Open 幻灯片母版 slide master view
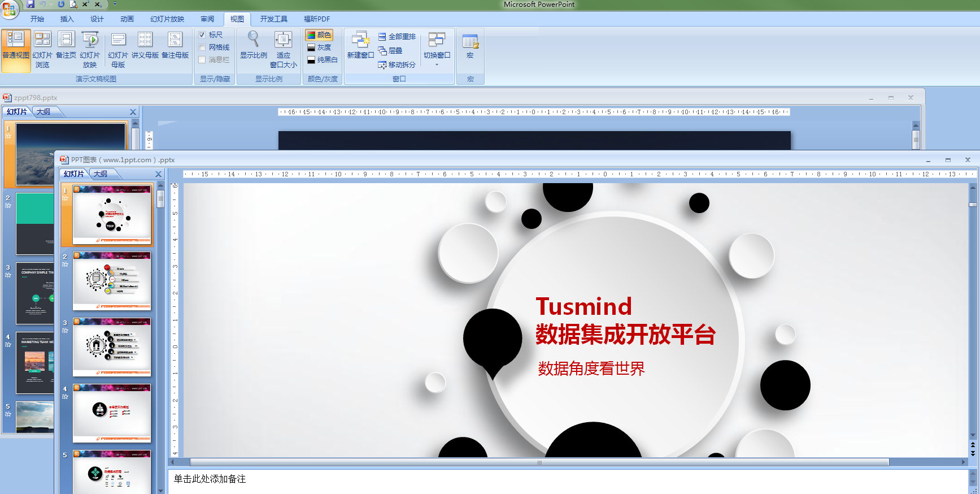Viewport: 980px width, 494px height. click(118, 50)
